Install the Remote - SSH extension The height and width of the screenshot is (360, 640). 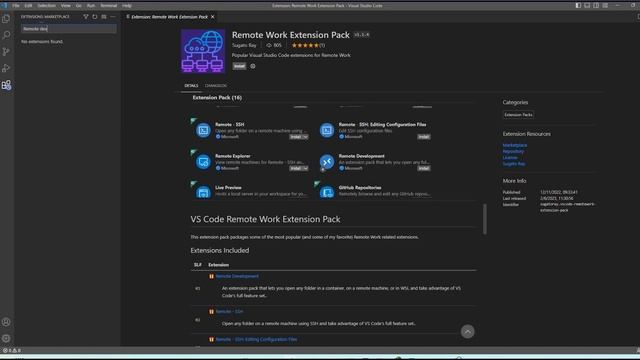(x=296, y=137)
